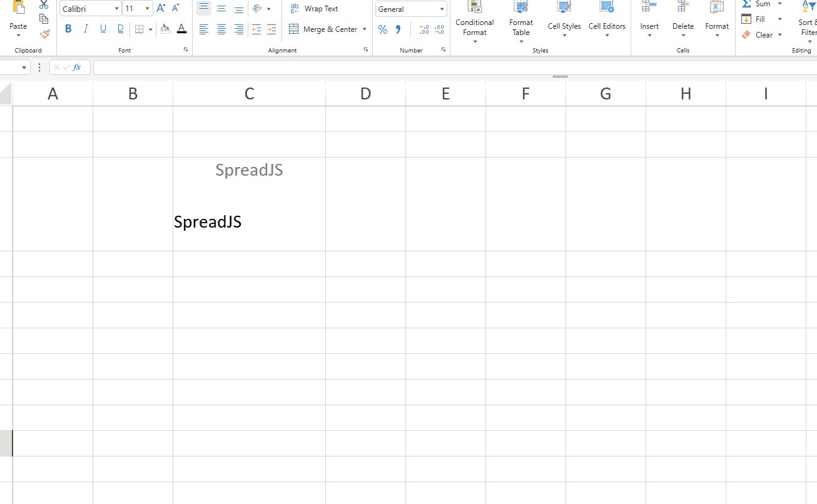Select Bottom Align in Alignment
This screenshot has width=817, height=504.
pyautogui.click(x=239, y=9)
